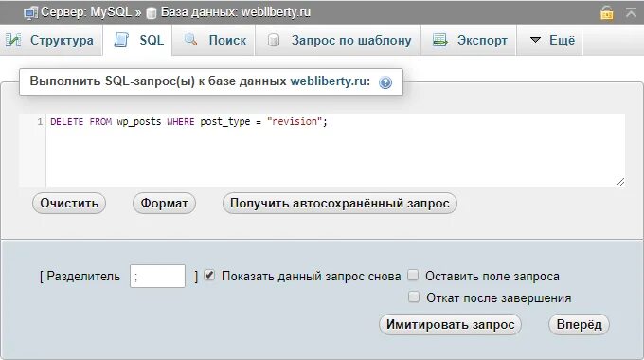Screen dimensions: 644x360
Task: Click the blue help question-mark icon
Action: [385, 82]
